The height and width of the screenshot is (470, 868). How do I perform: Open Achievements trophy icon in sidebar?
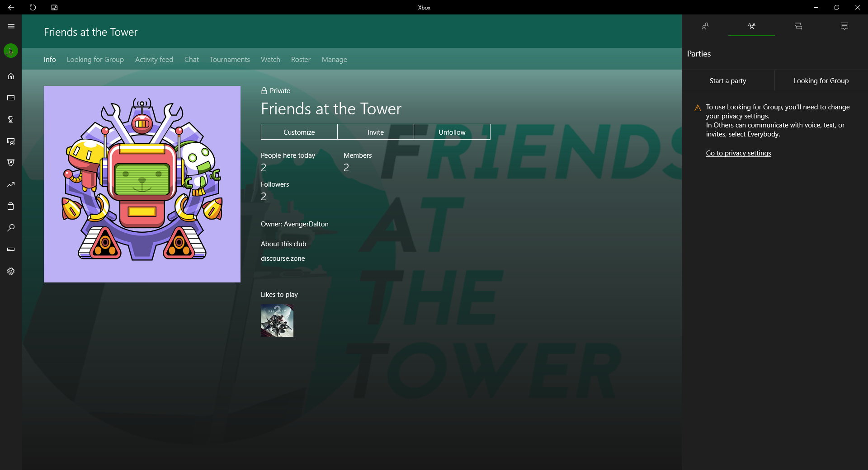[11, 119]
